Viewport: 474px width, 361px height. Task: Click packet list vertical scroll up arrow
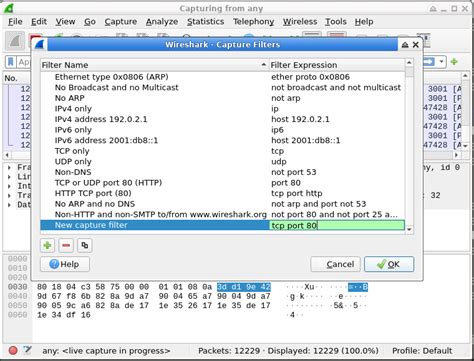[465, 76]
